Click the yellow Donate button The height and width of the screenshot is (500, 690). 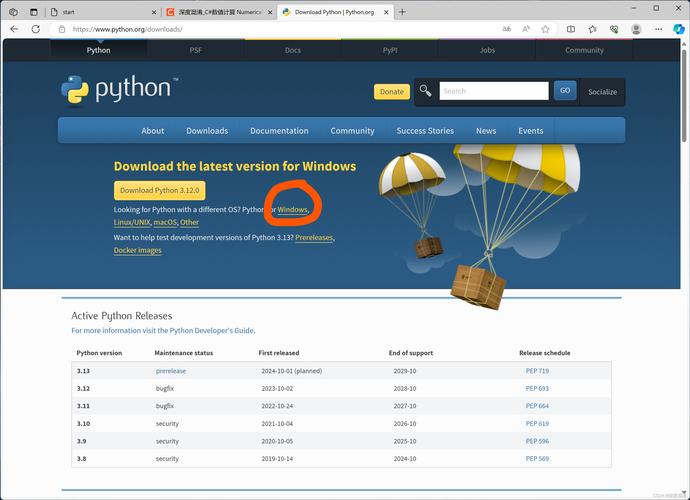(392, 92)
